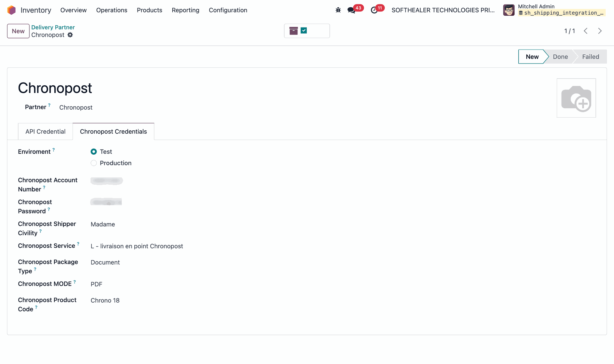Screen dimensions: 614x364
Task: Open Chronopost Shipper Civility Madame dropdown
Action: pos(103,224)
